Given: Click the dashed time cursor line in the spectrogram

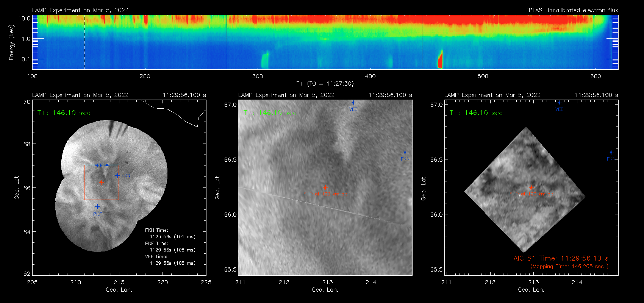Looking at the screenshot, I should pos(84,42).
